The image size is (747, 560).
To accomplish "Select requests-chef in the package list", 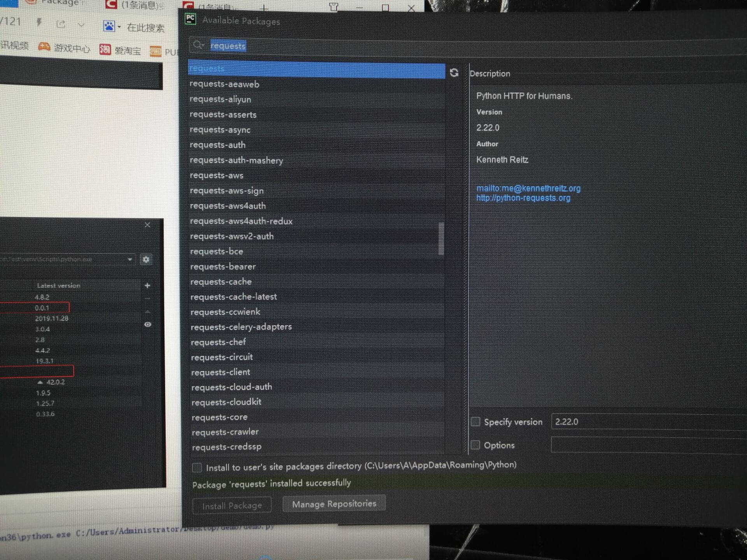I will tap(316, 342).
